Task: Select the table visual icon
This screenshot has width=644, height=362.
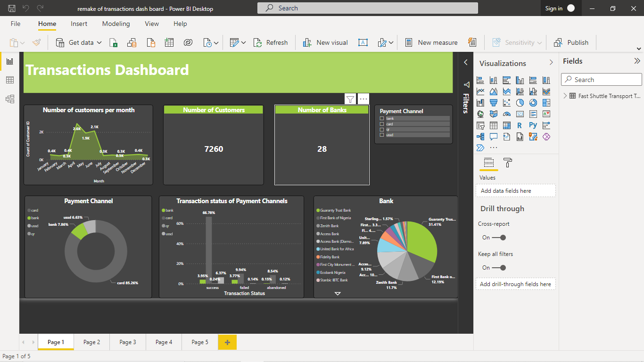Action: (x=493, y=125)
